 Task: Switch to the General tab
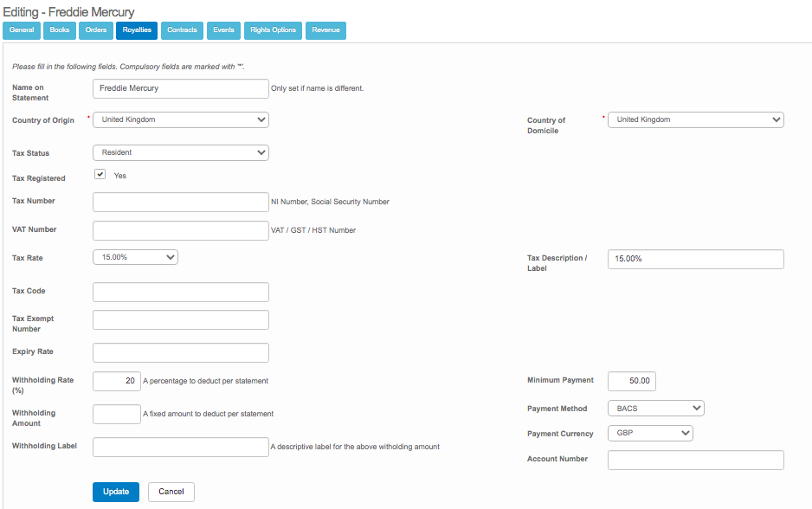(22, 30)
